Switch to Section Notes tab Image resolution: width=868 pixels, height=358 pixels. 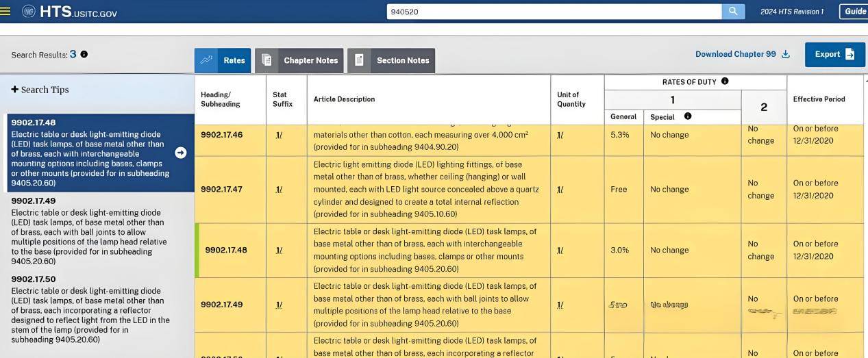coord(391,60)
